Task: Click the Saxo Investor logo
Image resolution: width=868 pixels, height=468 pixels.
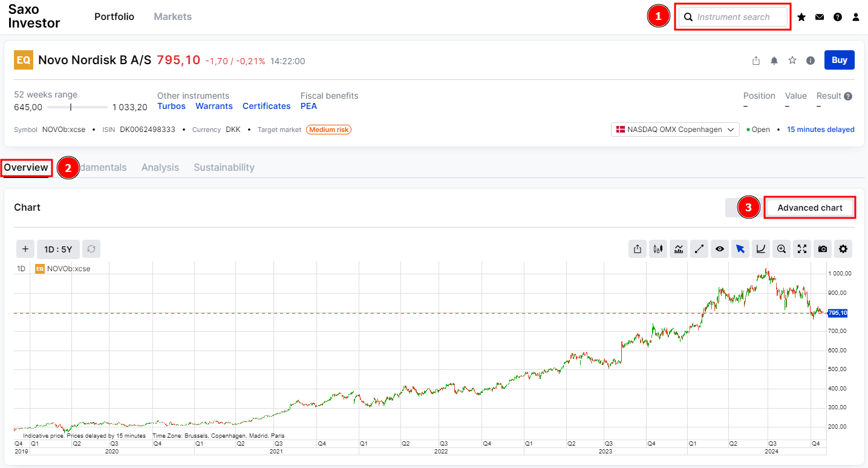Action: pyautogui.click(x=34, y=16)
